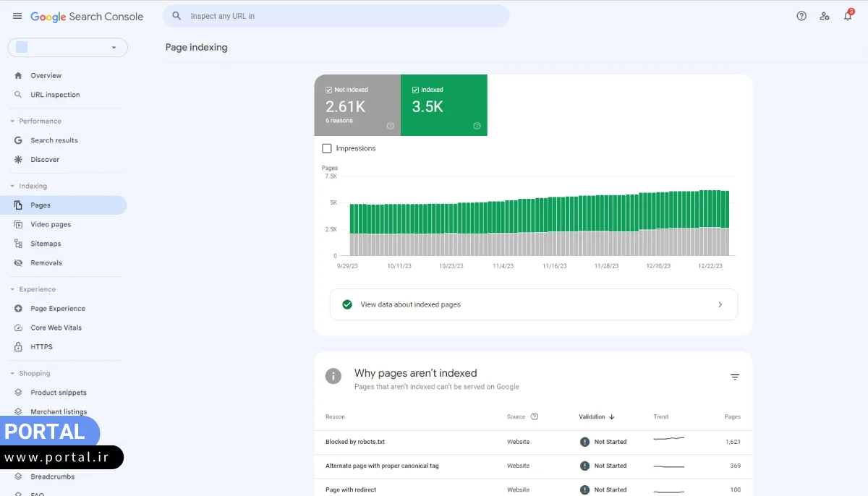Open the property selector dropdown
This screenshot has height=496, width=868.
[x=68, y=48]
